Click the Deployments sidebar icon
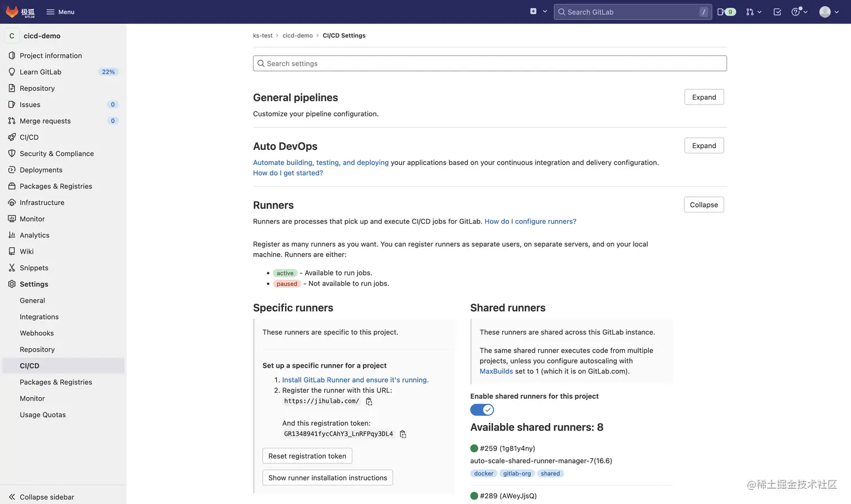 [x=12, y=170]
